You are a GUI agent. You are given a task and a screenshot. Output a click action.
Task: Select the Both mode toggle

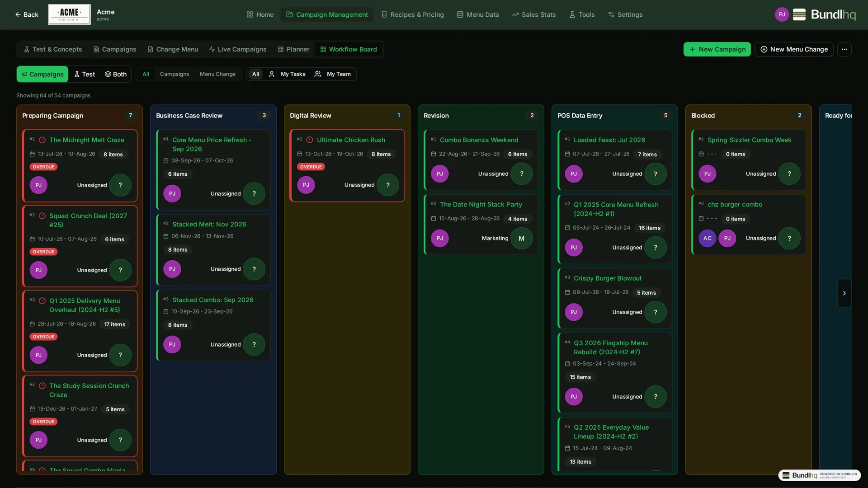pos(116,74)
